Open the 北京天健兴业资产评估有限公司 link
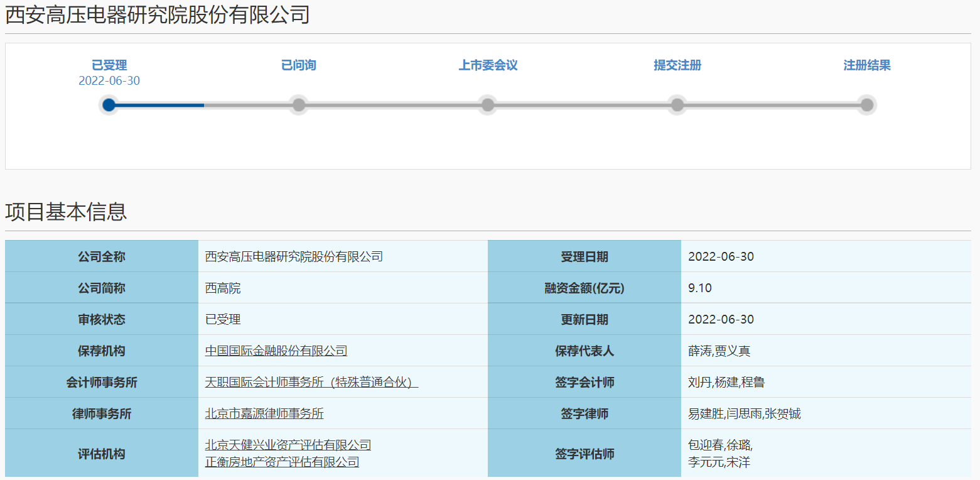The width and height of the screenshot is (980, 480). coord(288,445)
